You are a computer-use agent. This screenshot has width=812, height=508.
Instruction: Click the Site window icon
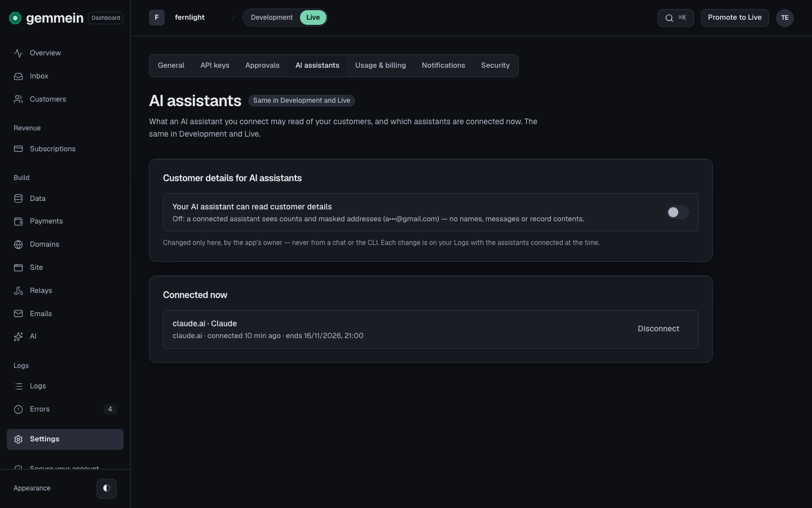tap(19, 268)
